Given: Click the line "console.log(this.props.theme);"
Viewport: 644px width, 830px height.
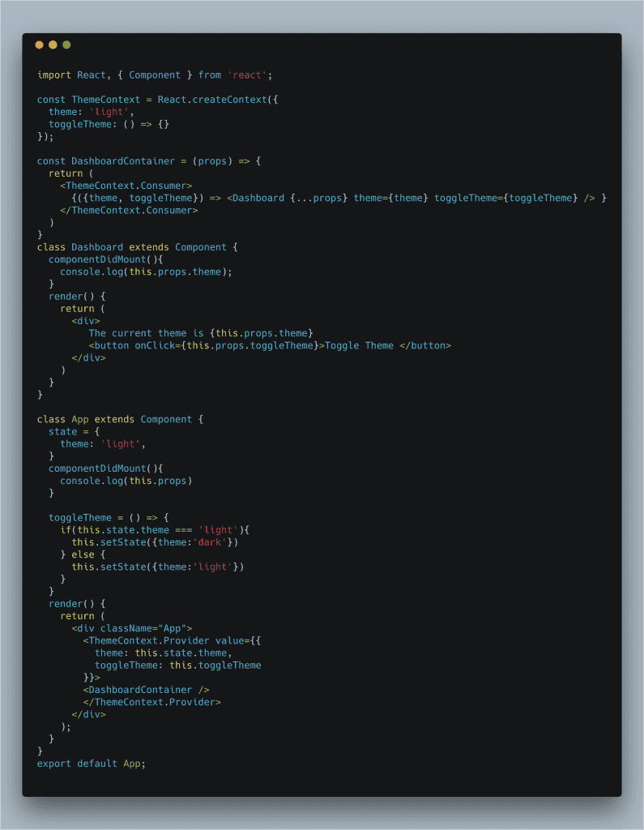Looking at the screenshot, I should coord(146,272).
